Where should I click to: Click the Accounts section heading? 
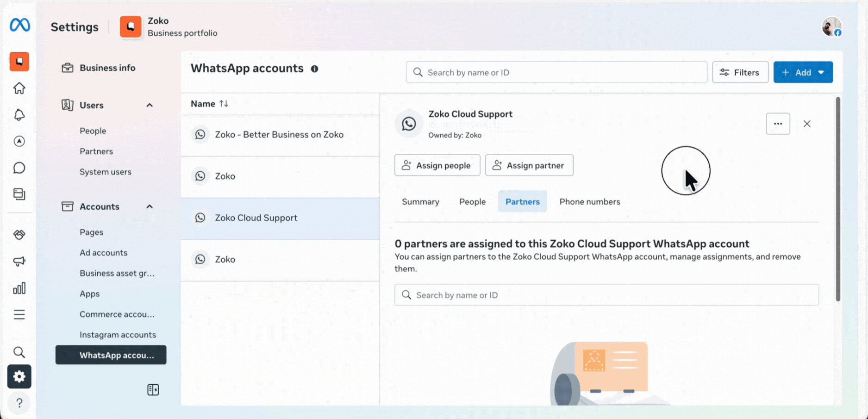(x=99, y=207)
